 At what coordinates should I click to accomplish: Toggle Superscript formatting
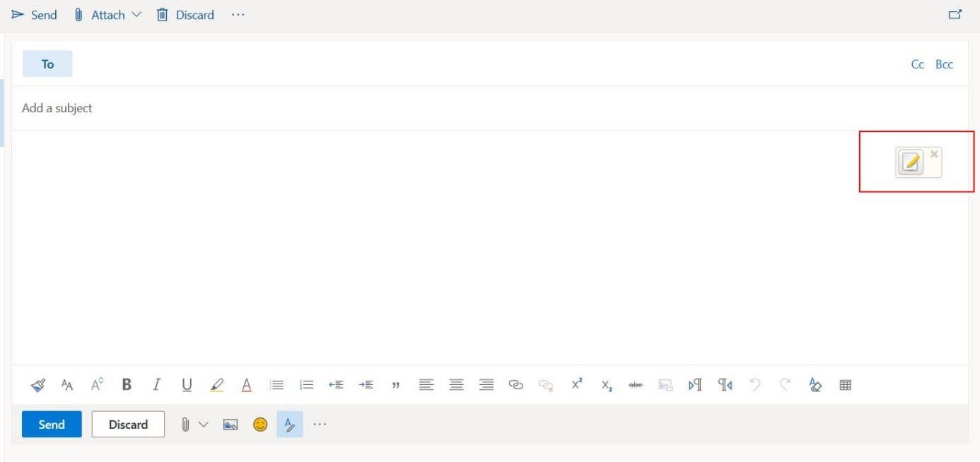[577, 384]
